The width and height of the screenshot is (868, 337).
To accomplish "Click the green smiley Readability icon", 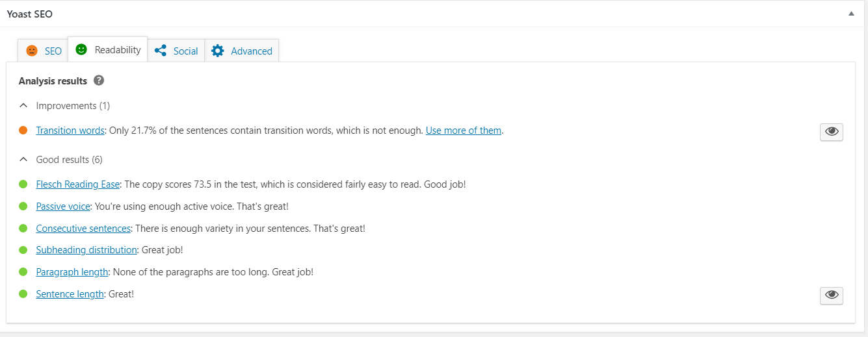I will click(81, 49).
